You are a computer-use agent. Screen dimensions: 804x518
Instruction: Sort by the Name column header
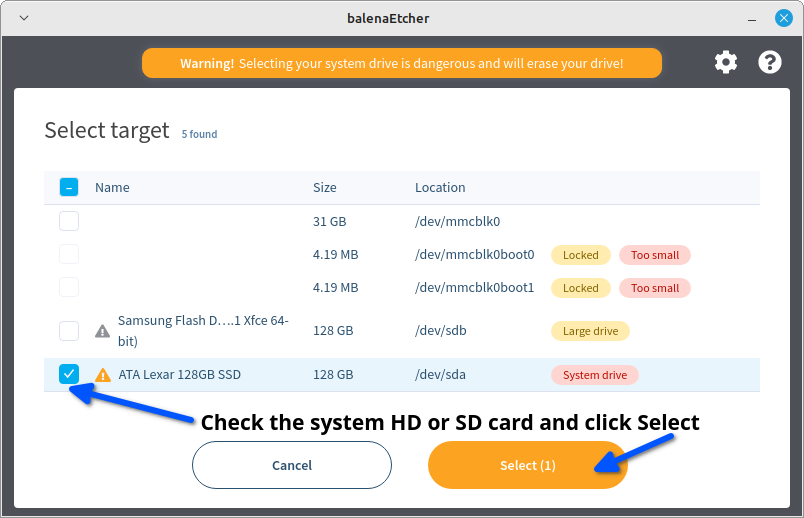(112, 187)
